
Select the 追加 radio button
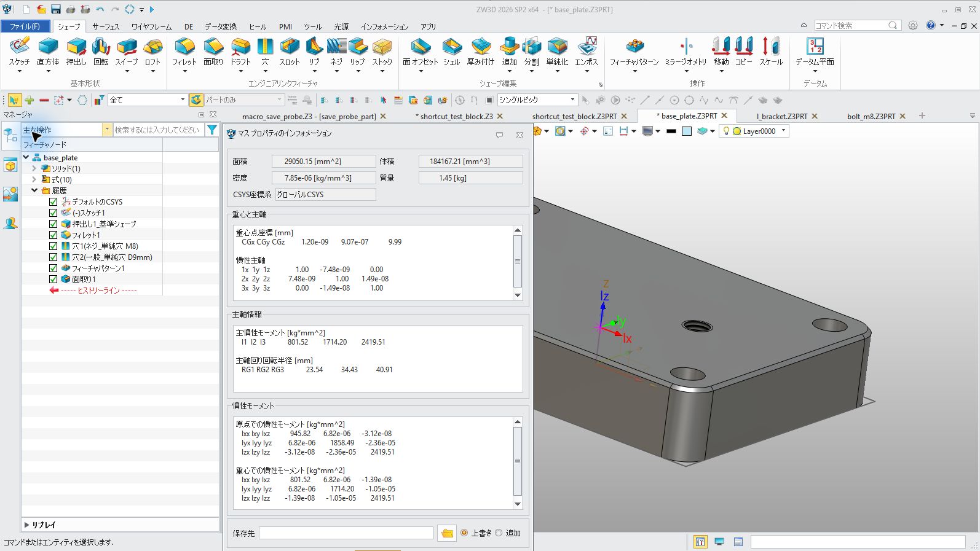point(499,533)
